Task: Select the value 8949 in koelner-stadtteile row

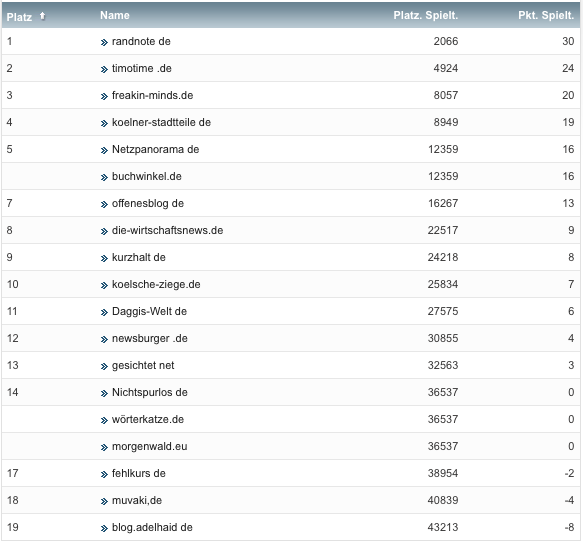Action: (x=446, y=122)
